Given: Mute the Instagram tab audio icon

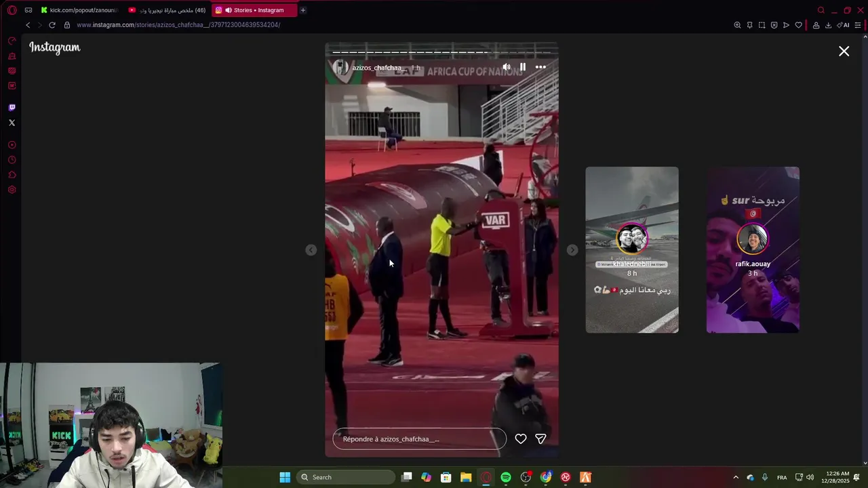Looking at the screenshot, I should coord(229,10).
